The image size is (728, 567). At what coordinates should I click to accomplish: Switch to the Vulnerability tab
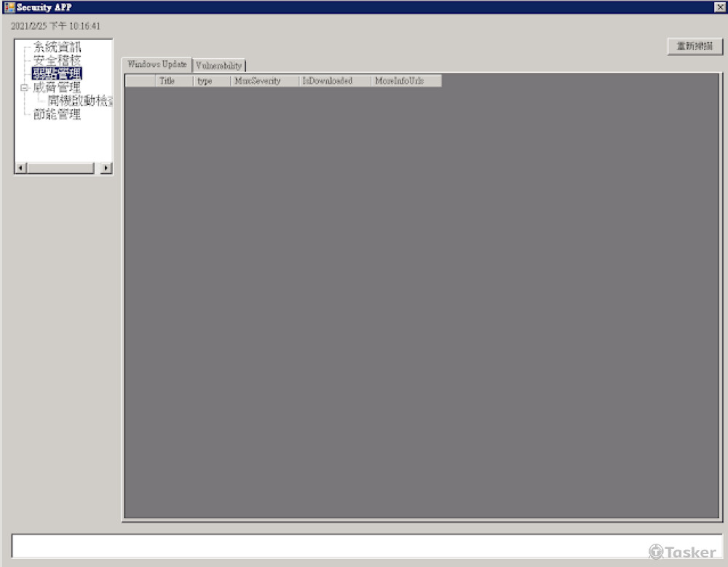218,66
